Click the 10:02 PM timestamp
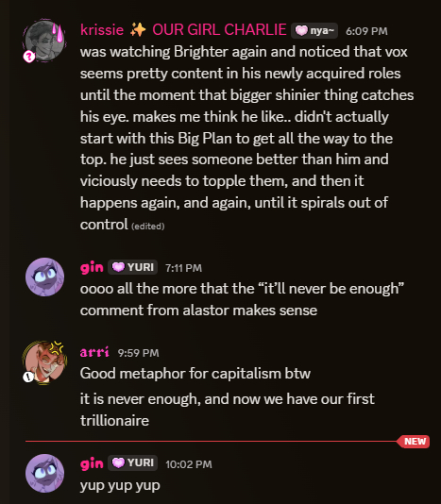441x504 pixels. [x=189, y=464]
